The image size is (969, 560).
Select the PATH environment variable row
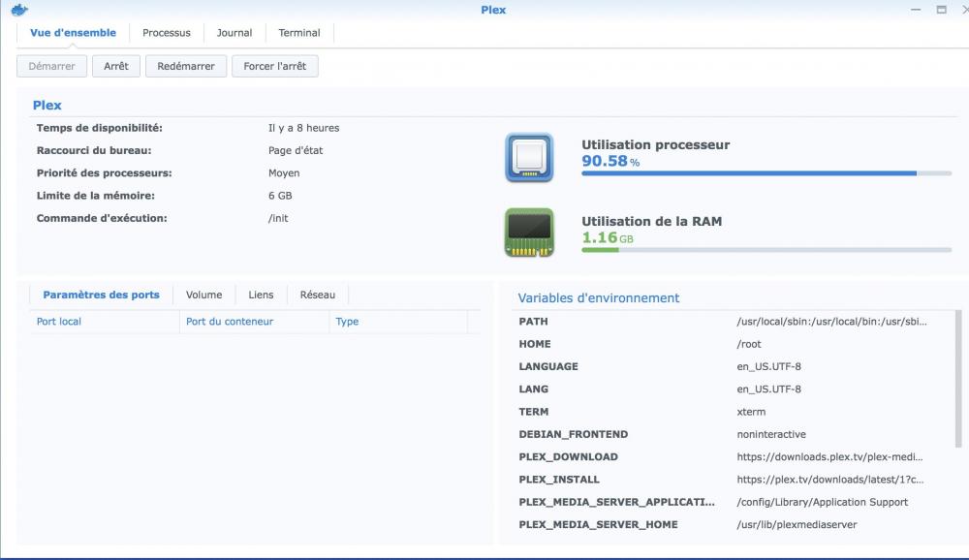coord(735,322)
